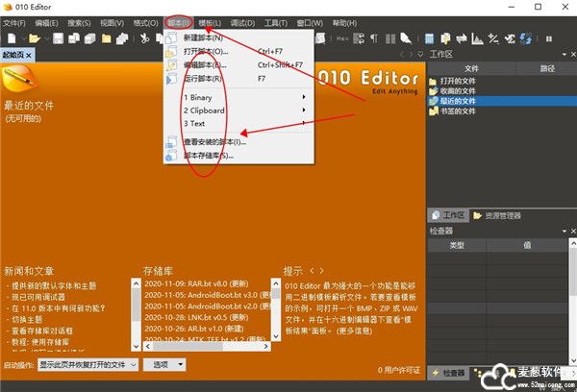The height and width of the screenshot is (392, 577).
Task: Expand the 3 Text submenu
Action: coord(238,124)
